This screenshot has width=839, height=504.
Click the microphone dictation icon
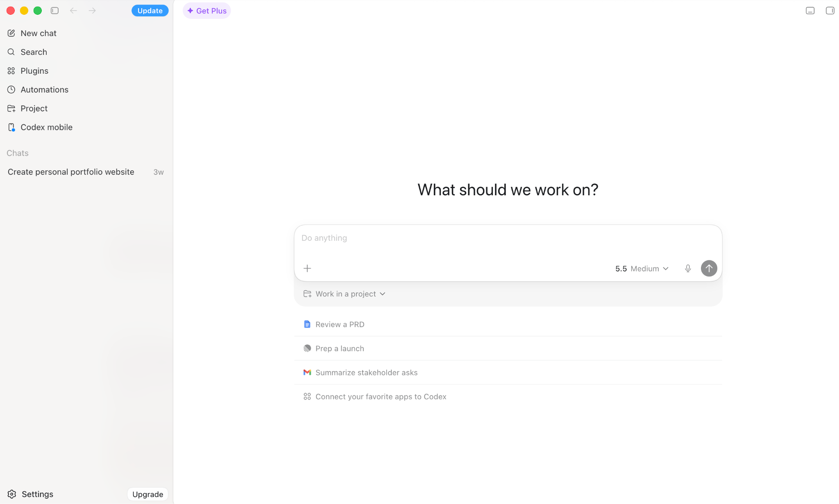(x=688, y=269)
